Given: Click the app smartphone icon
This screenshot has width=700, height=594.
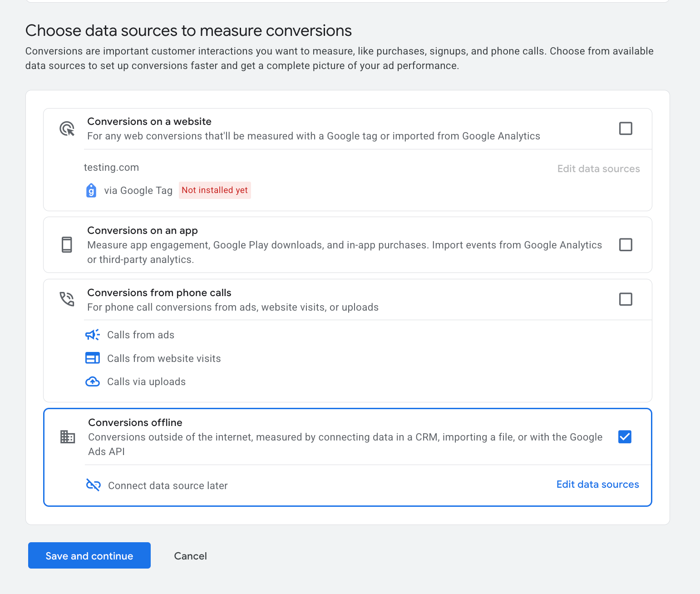Looking at the screenshot, I should 67,245.
